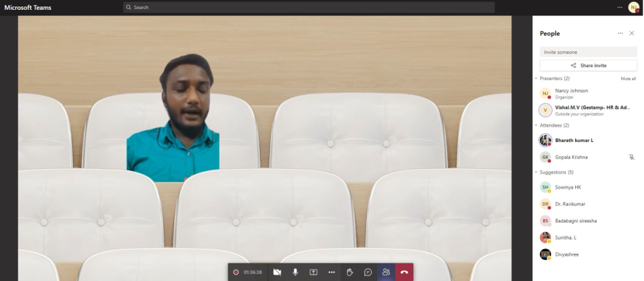Click the BS avatar in suggestions
This screenshot has height=281, width=644.
tap(545, 221)
